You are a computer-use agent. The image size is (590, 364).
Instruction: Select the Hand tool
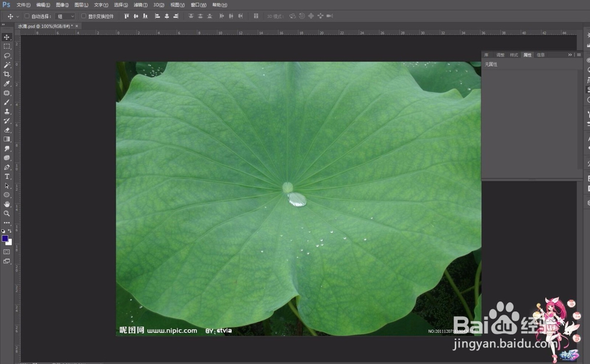tap(7, 205)
